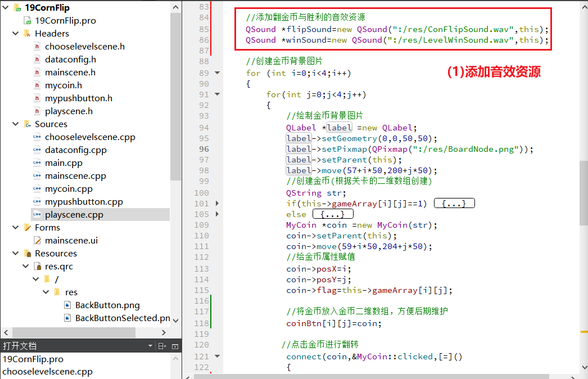588x379 pixels.
Task: Click the Resources folder icon
Action: point(28,253)
